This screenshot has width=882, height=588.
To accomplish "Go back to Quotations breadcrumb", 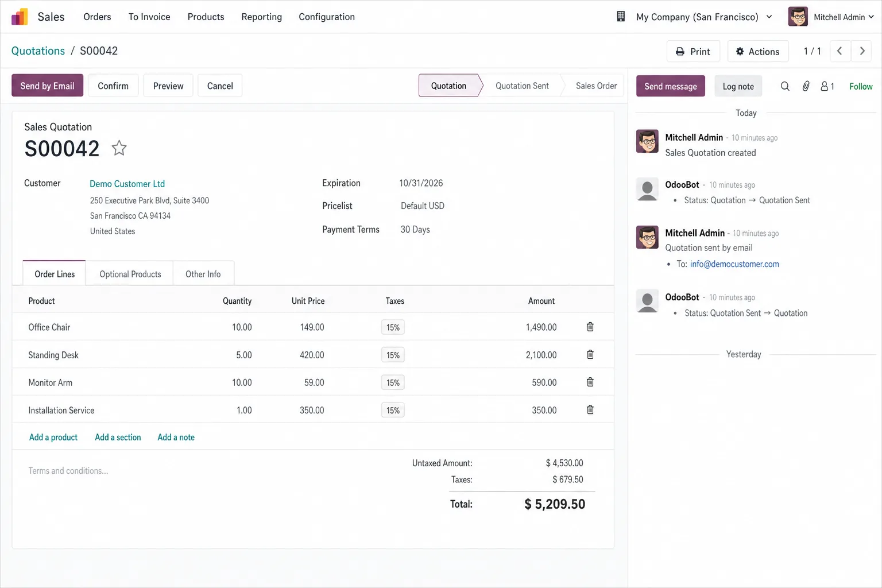I will (38, 51).
